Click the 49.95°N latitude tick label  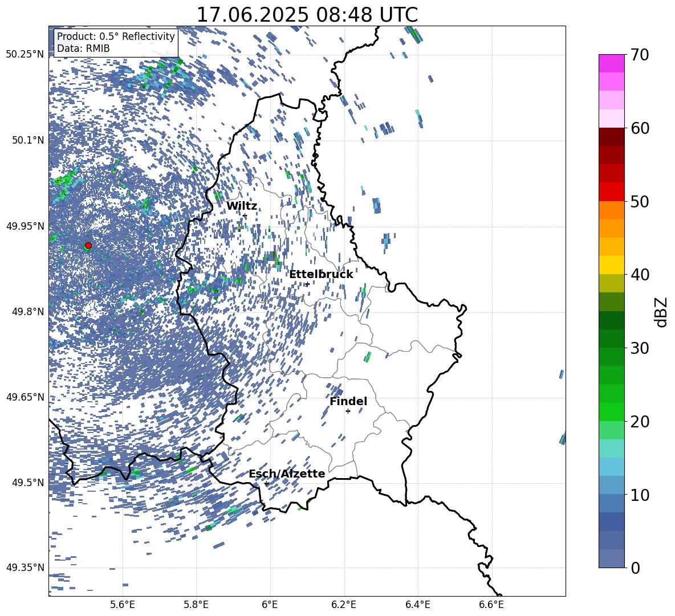point(25,226)
